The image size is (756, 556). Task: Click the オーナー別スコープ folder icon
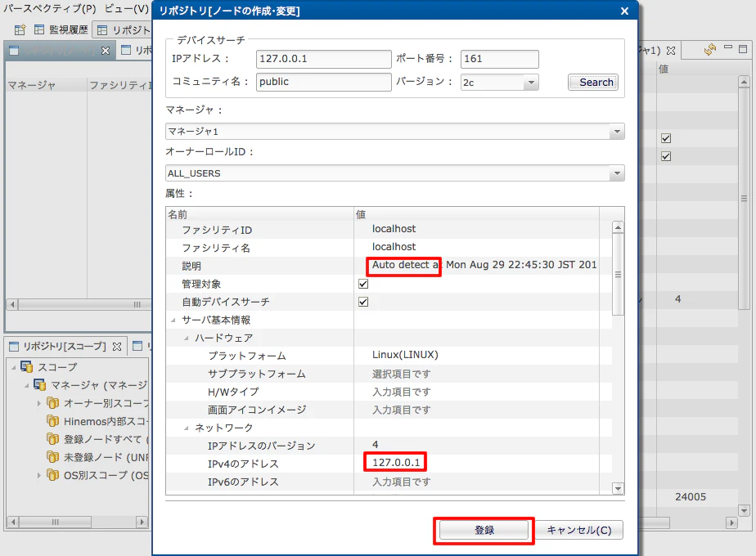point(52,403)
